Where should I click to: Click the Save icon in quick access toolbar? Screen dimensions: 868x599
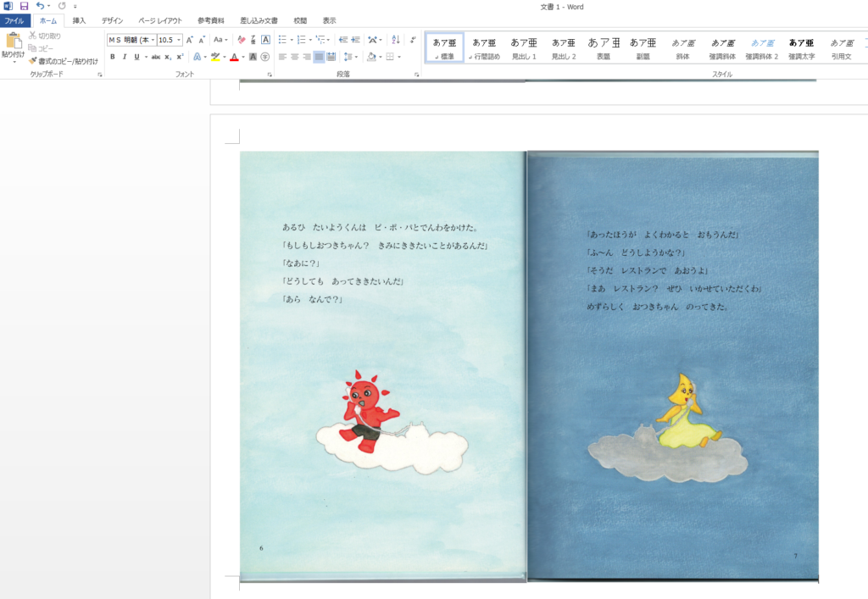[x=24, y=6]
